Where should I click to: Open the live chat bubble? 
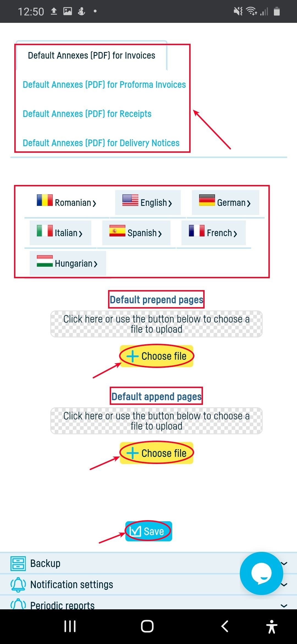(x=261, y=573)
